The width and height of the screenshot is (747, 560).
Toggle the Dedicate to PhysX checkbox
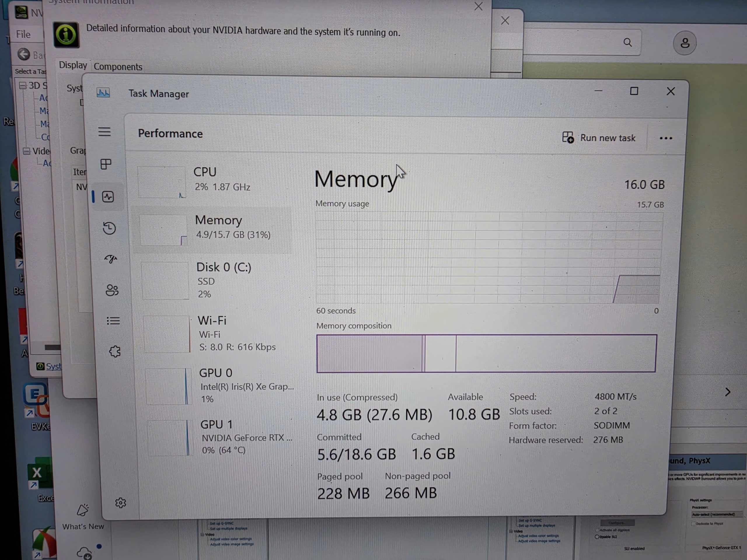[693, 524]
